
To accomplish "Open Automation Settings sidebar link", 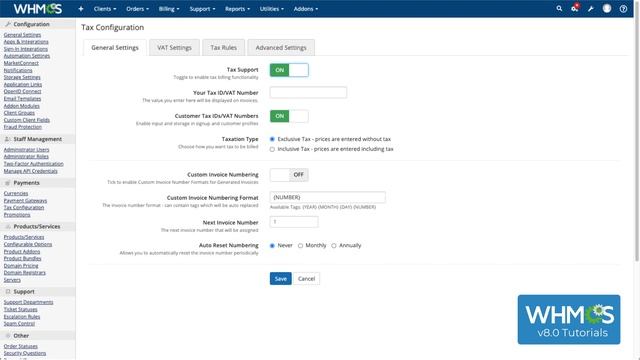I will click(27, 56).
